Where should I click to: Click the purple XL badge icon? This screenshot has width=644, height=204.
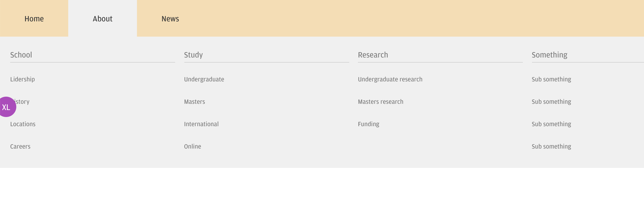[6, 107]
